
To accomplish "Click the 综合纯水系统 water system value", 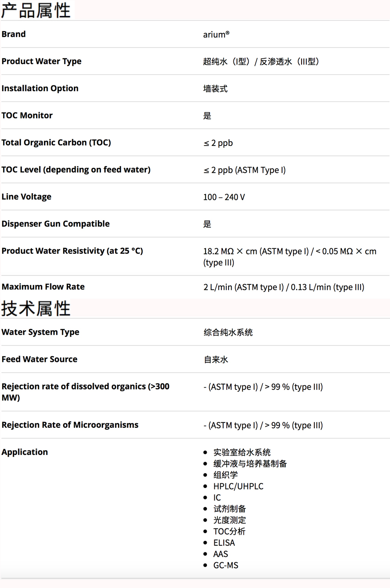I will click(228, 333).
